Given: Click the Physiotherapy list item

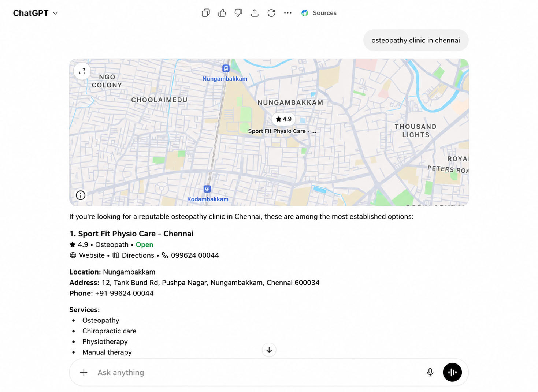Looking at the screenshot, I should [x=105, y=341].
